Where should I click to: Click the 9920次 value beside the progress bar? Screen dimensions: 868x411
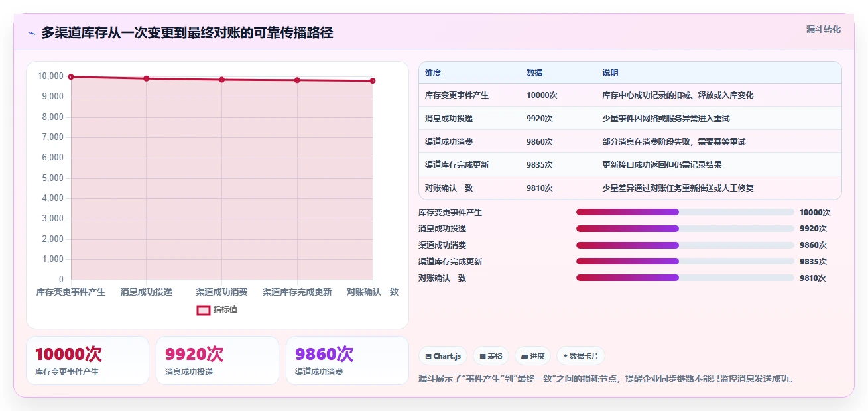(x=813, y=229)
